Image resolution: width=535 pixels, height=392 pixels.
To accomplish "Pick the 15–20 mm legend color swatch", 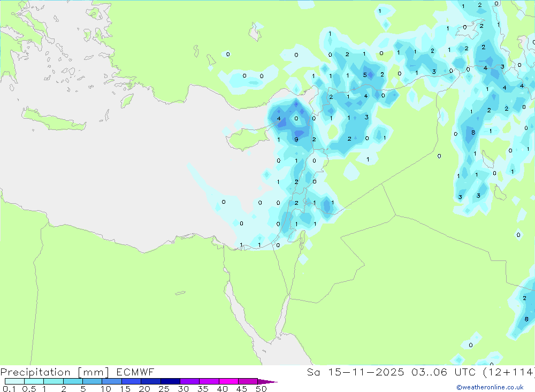I will (132, 381).
